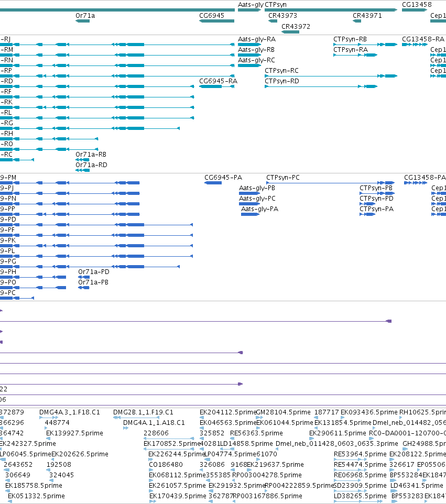Select transcript CG13458-RA
Viewport: 446px width, 504px height.
[423, 39]
